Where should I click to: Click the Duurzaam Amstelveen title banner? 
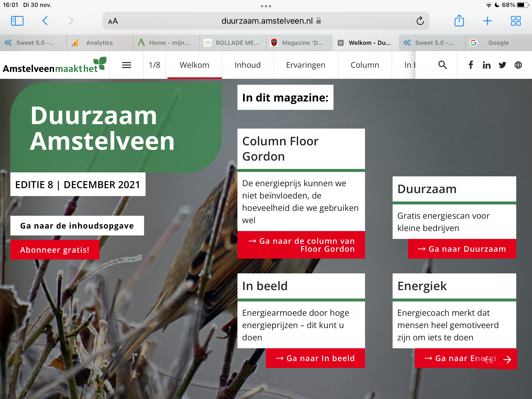(116, 128)
